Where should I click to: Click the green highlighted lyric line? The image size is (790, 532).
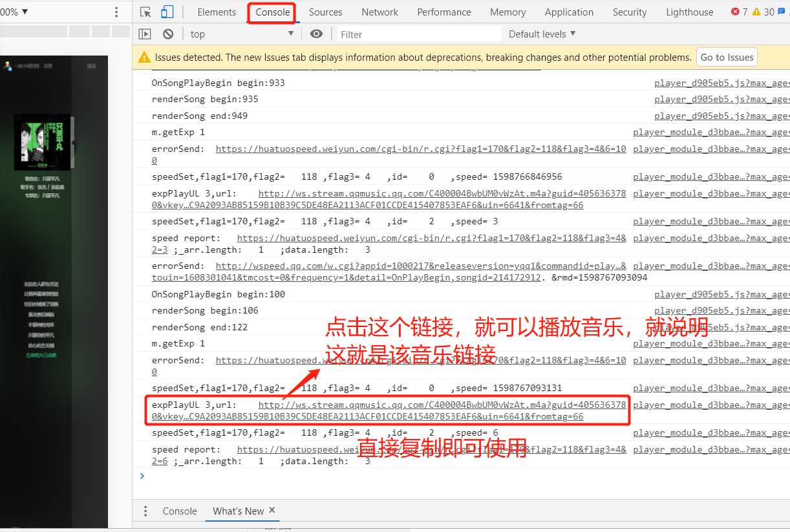(41, 355)
